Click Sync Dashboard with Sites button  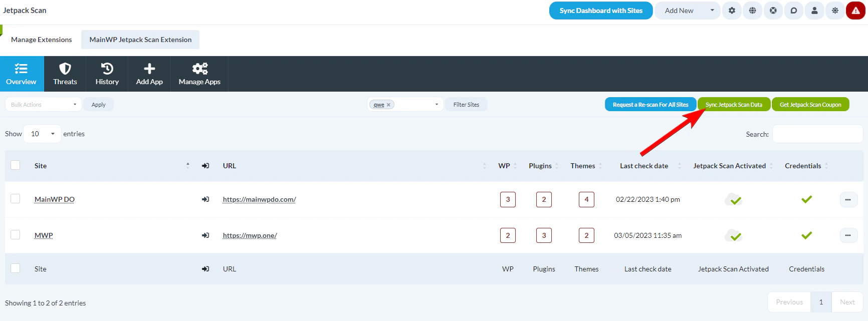pyautogui.click(x=601, y=11)
